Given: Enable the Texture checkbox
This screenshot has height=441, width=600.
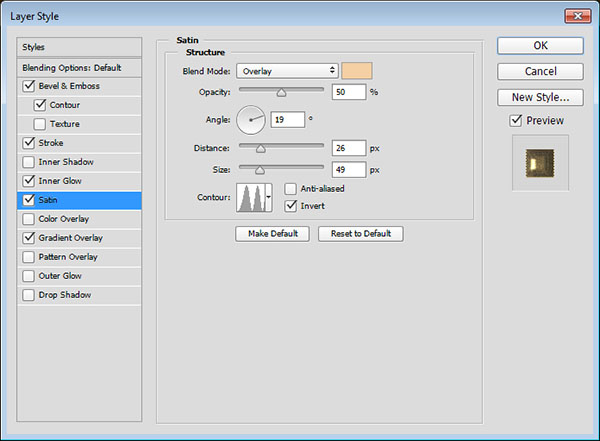Looking at the screenshot, I should [40, 124].
